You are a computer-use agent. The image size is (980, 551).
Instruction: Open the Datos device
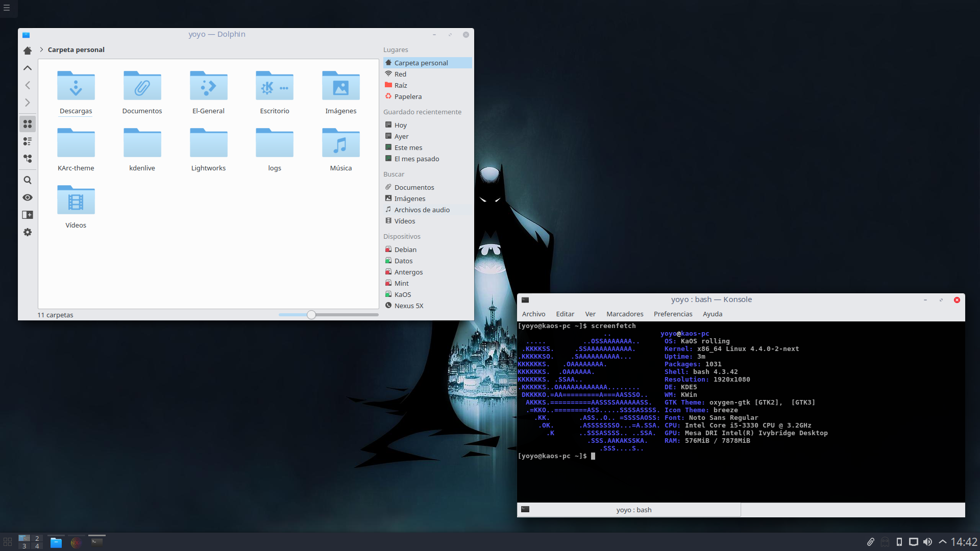pos(428,261)
